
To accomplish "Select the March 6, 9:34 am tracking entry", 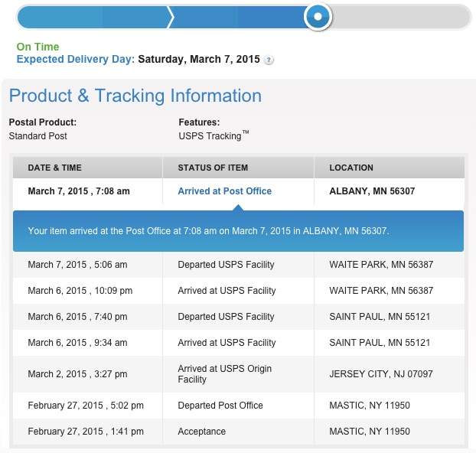I will 238,343.
